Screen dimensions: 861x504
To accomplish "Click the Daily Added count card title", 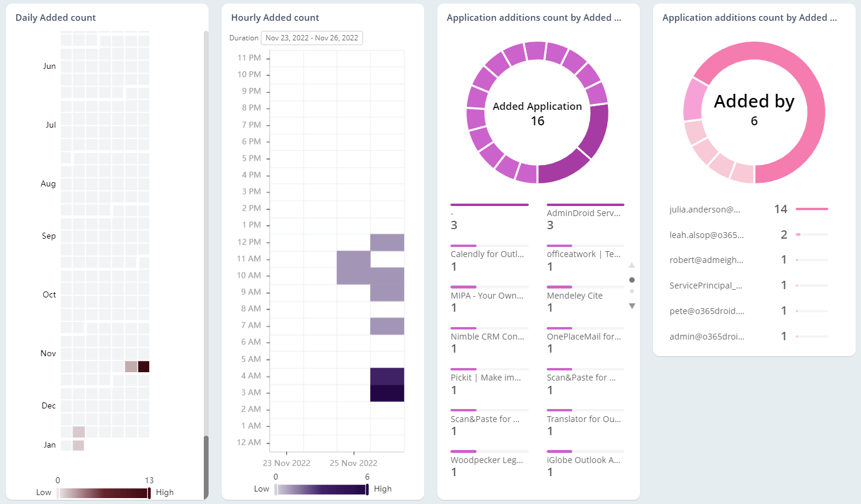I will [55, 17].
